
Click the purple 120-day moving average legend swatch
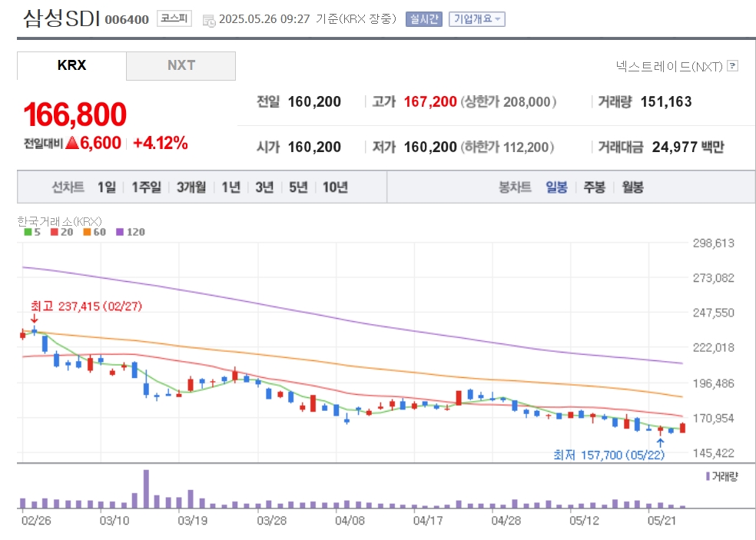click(x=120, y=232)
